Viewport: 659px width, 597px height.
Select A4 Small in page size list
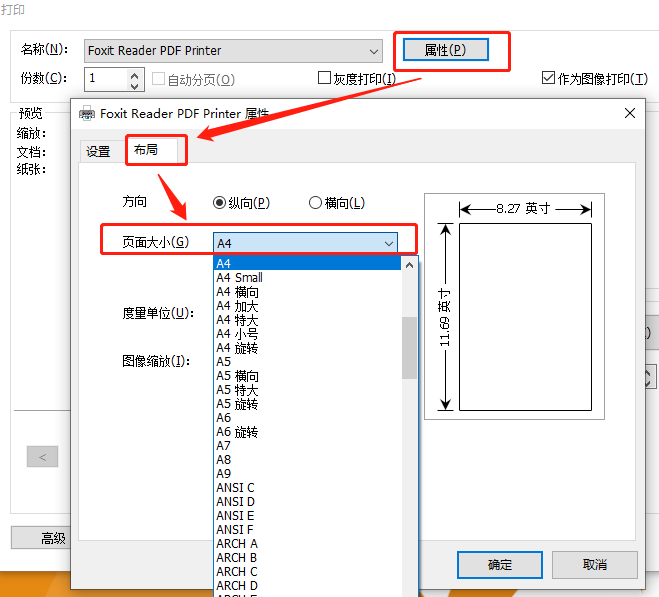tap(308, 277)
